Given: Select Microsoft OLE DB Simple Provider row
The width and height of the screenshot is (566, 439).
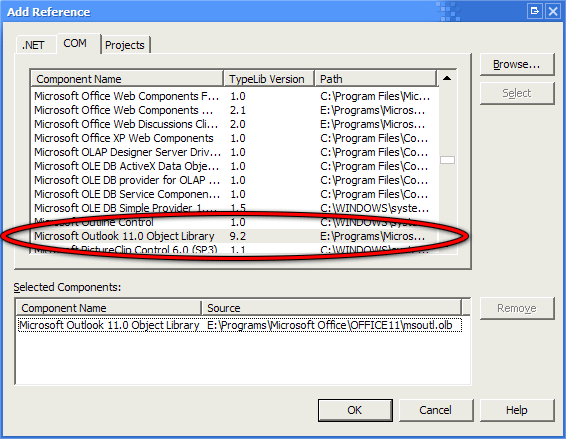Looking at the screenshot, I should 235,208.
